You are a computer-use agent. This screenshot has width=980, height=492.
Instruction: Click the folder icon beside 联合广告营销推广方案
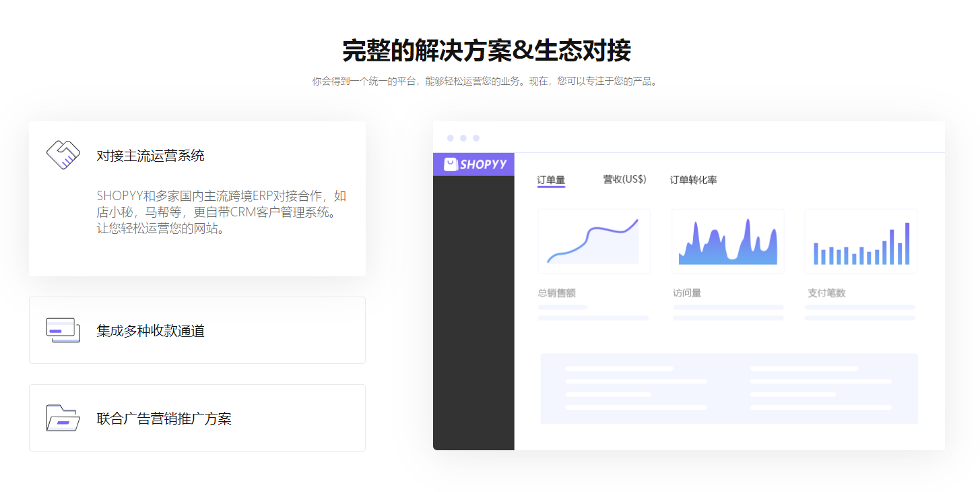click(x=62, y=418)
